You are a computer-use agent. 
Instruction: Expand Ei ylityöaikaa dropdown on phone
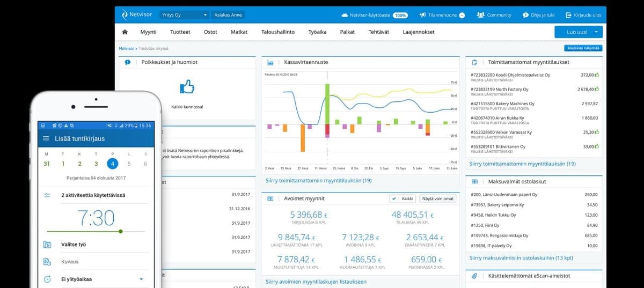pos(141,279)
